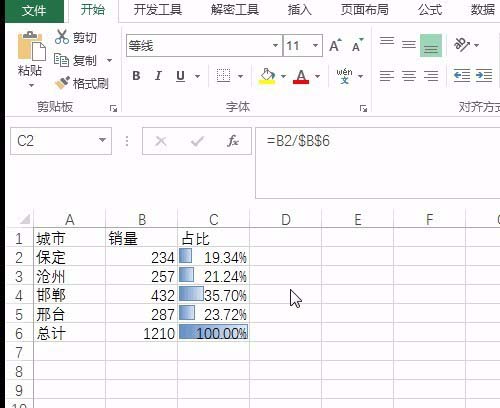Open borders dropdown arrow
The height and width of the screenshot is (408, 500).
[x=240, y=76]
